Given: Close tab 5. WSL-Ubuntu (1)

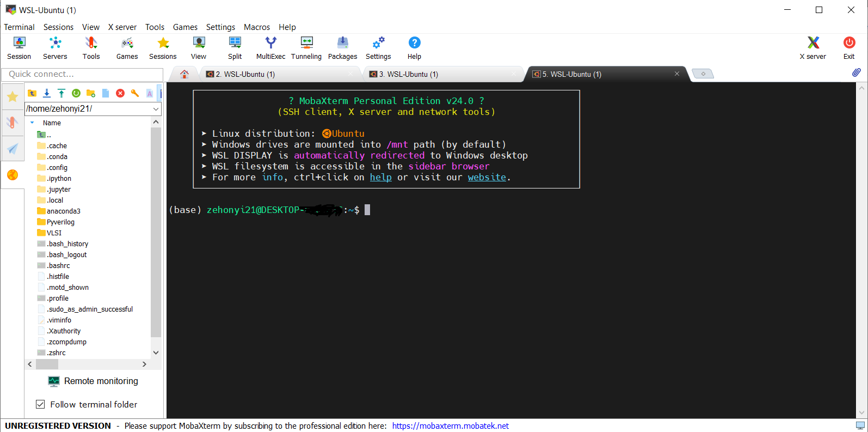Looking at the screenshot, I should click(677, 74).
